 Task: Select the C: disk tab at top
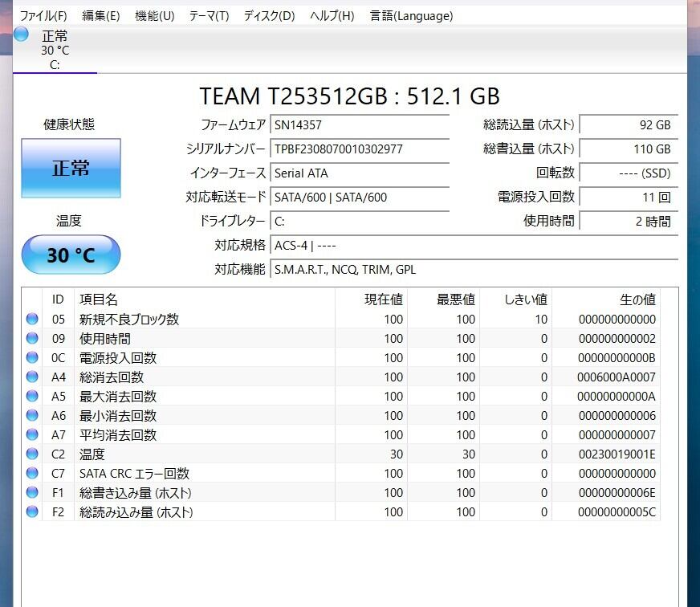(x=55, y=50)
